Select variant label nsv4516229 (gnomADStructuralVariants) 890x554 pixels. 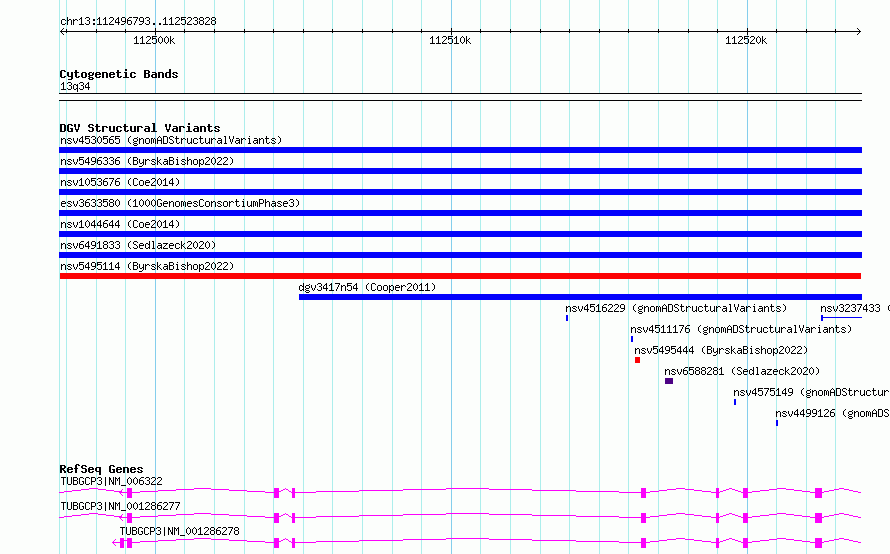click(676, 308)
